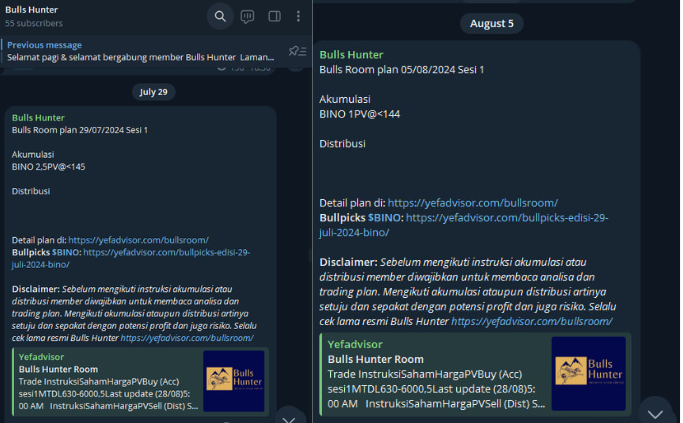The image size is (683, 423).
Task: Open the bullsroom link after Detail plan di in the July 29 message
Action: 139,240
